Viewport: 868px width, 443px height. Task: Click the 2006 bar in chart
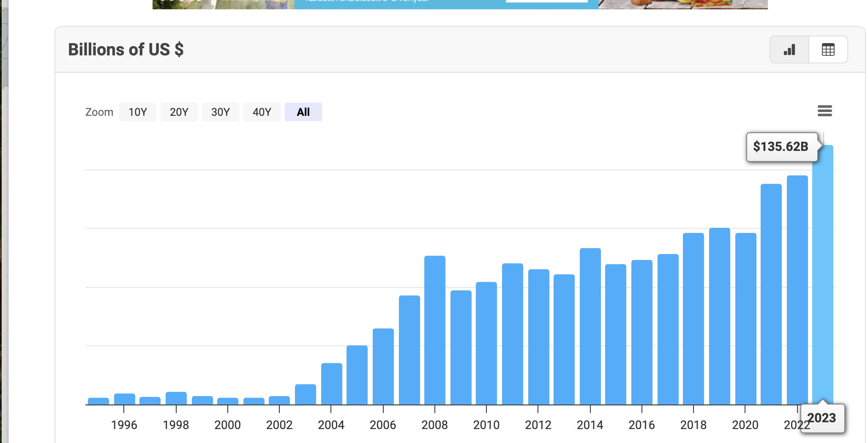click(x=383, y=366)
